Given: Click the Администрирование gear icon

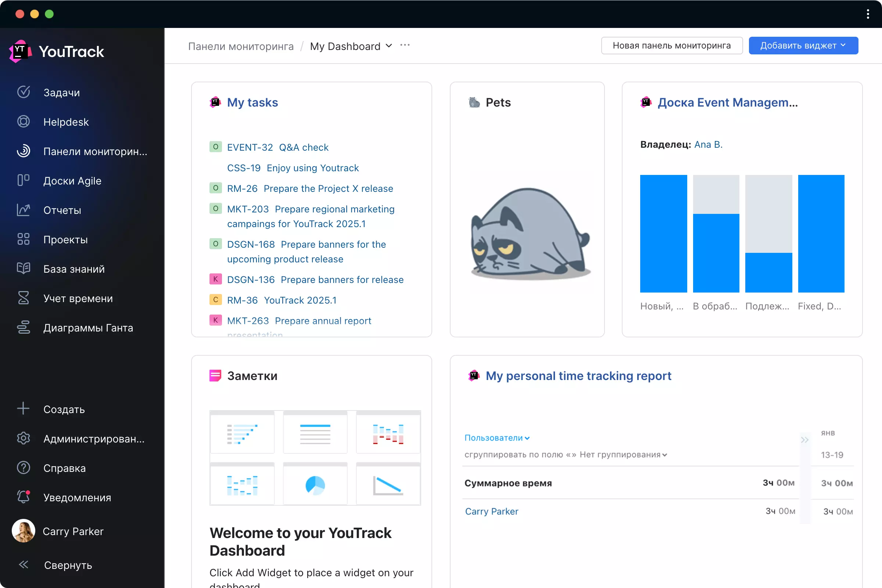Looking at the screenshot, I should click(x=23, y=438).
